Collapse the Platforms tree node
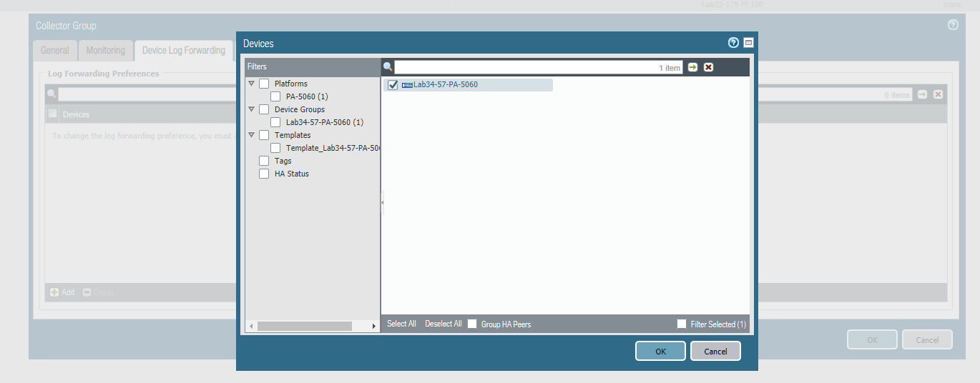980x383 pixels. (252, 84)
